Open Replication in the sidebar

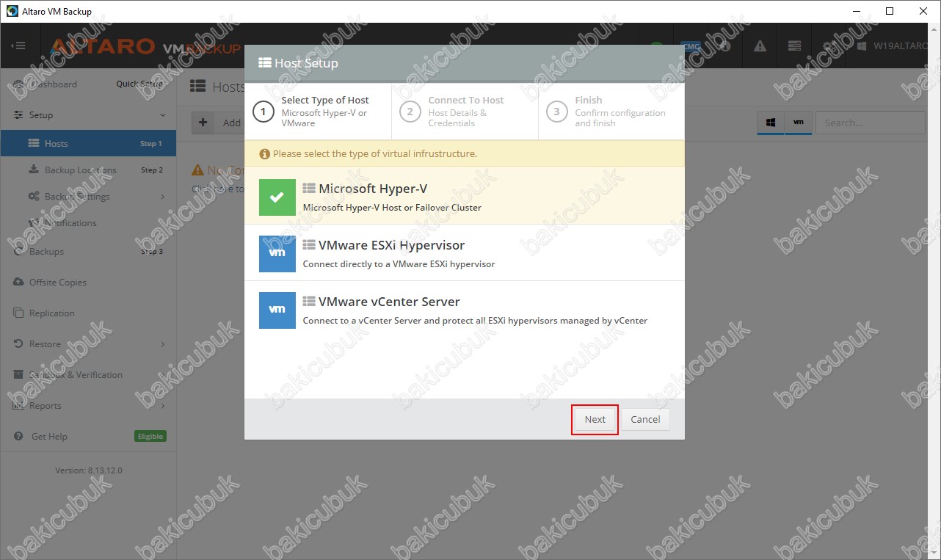pyautogui.click(x=88, y=313)
